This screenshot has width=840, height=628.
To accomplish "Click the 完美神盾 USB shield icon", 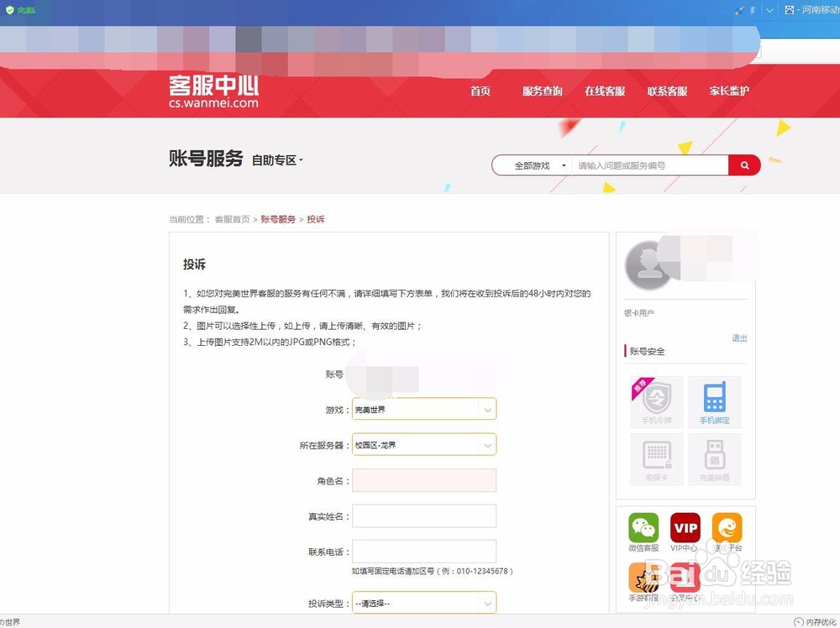I will (715, 458).
